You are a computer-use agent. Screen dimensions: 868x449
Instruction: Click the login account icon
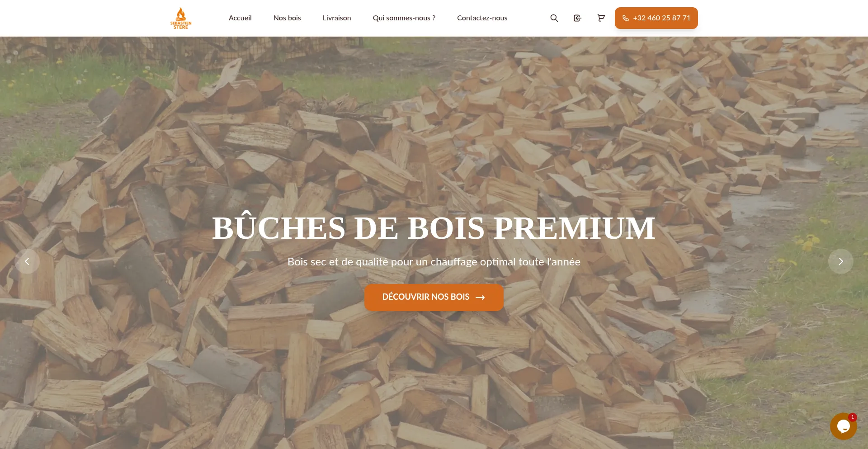point(577,18)
